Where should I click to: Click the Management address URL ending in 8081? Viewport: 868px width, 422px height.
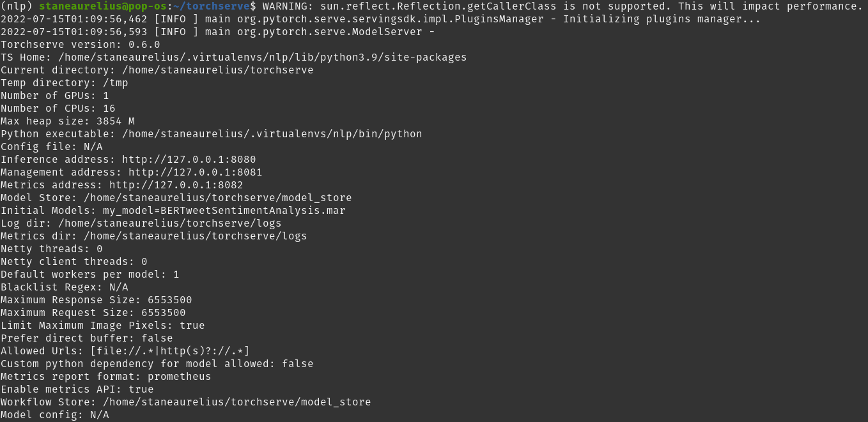[x=195, y=172]
